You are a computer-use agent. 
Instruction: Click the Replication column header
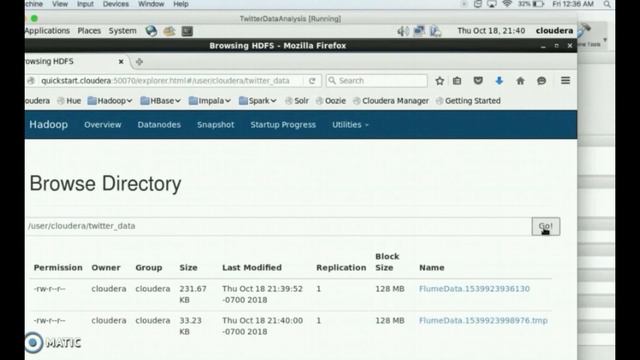pos(341,268)
